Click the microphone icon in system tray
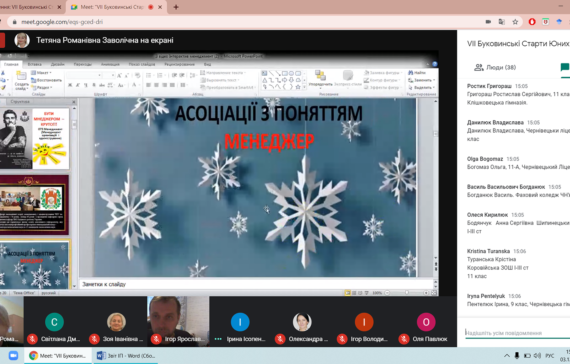Screen dimensions: 570x364 click(x=517, y=356)
